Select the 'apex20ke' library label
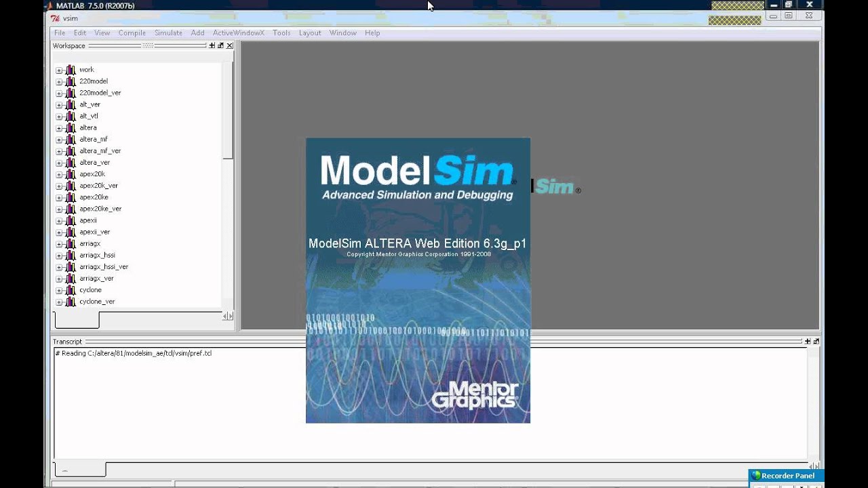 [94, 197]
